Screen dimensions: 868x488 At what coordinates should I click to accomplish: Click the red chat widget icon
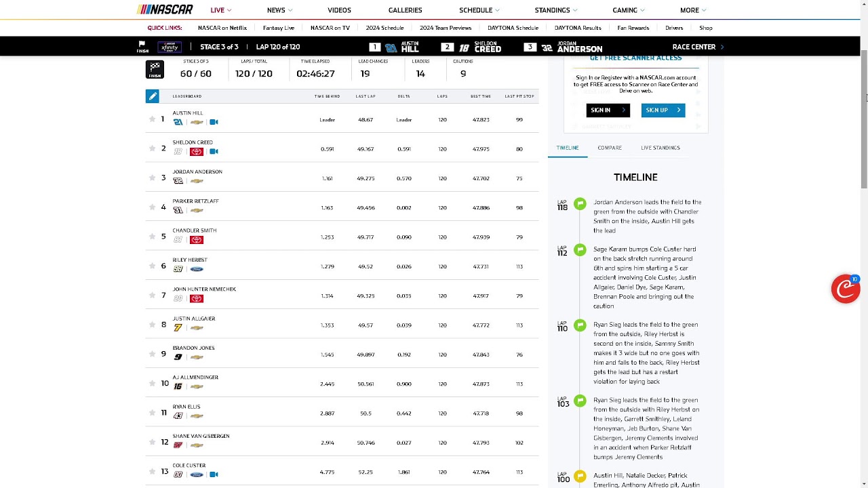point(846,289)
